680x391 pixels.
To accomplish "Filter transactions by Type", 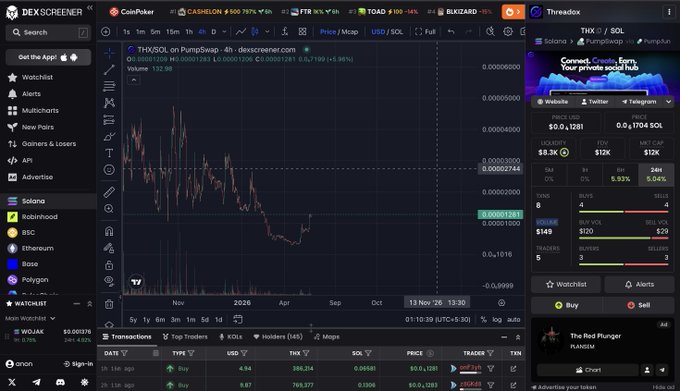I will click(x=191, y=353).
